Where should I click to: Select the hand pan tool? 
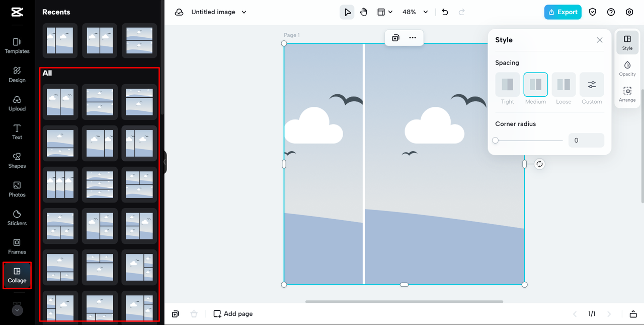pos(364,12)
